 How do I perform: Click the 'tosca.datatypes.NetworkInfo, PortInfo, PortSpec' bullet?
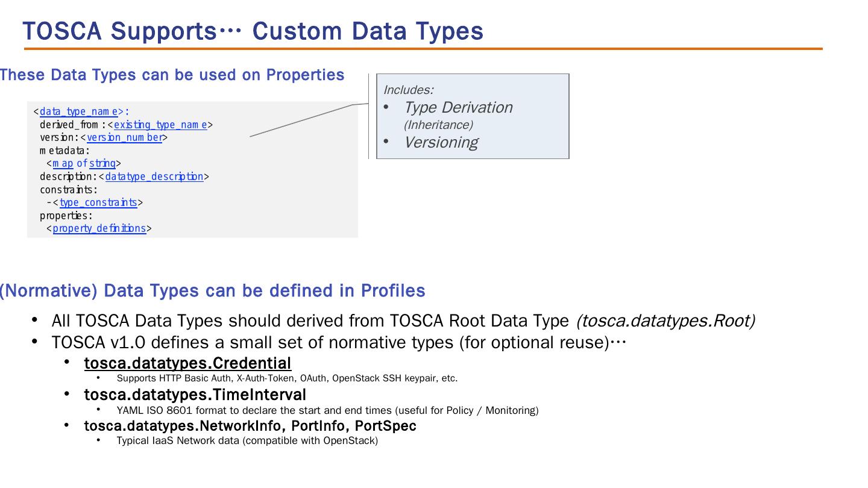(250, 426)
